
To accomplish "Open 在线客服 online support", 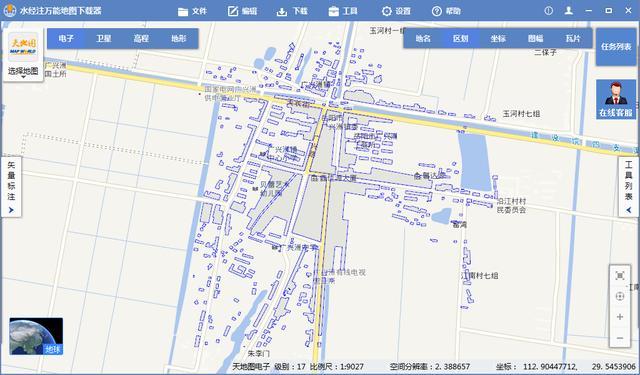I will point(616,99).
